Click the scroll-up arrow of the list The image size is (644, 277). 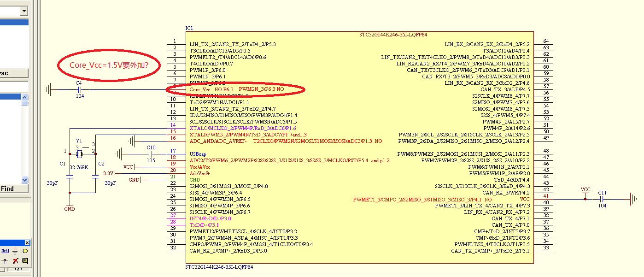(x=24, y=96)
